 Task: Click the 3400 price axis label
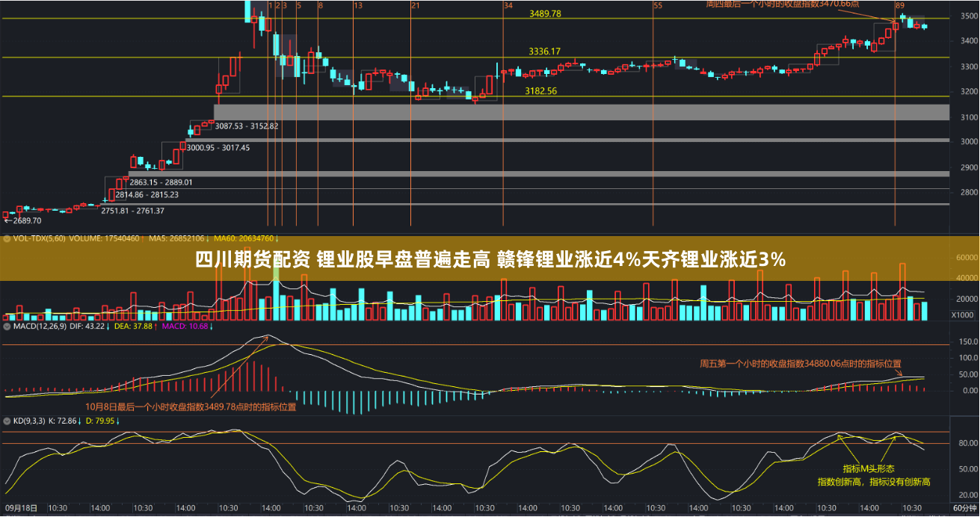970,41
